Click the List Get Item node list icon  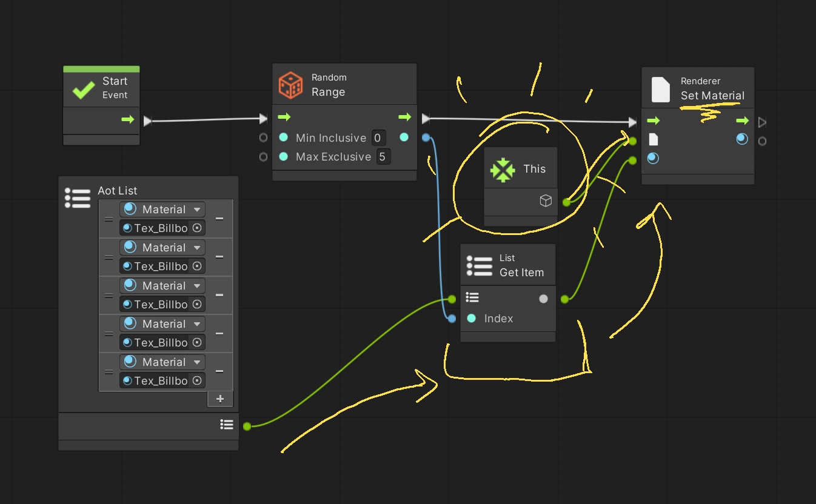[x=480, y=266]
